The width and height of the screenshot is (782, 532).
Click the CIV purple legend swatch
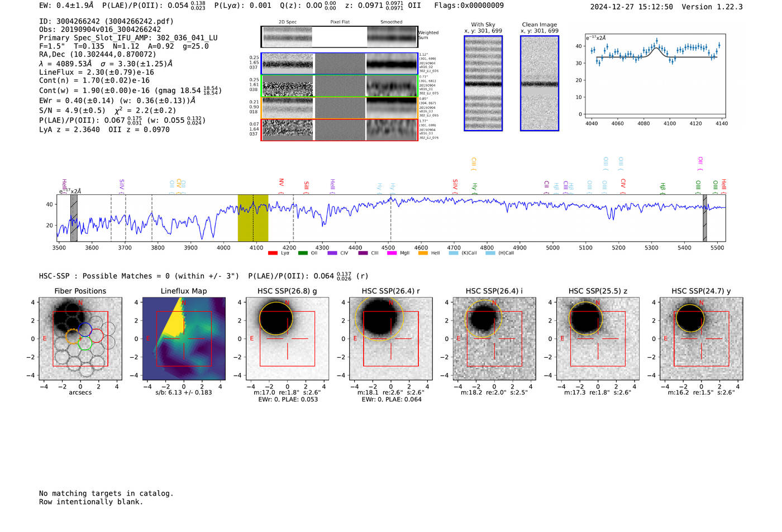(x=332, y=253)
